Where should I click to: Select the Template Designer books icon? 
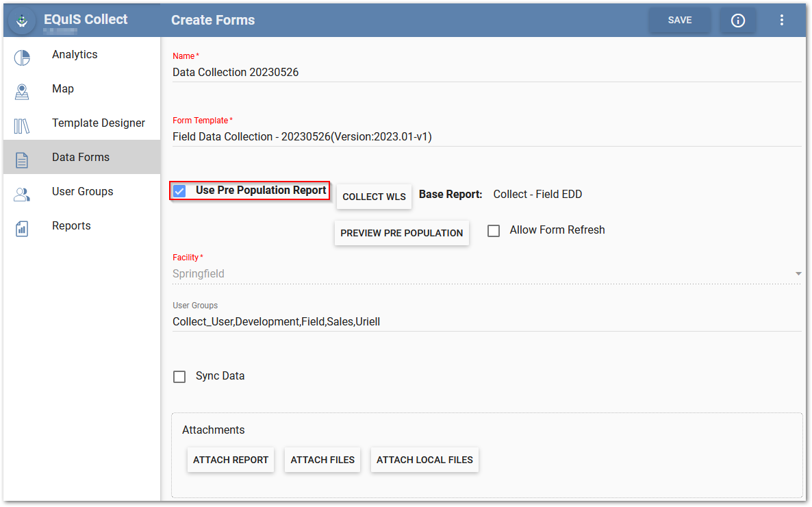22,126
